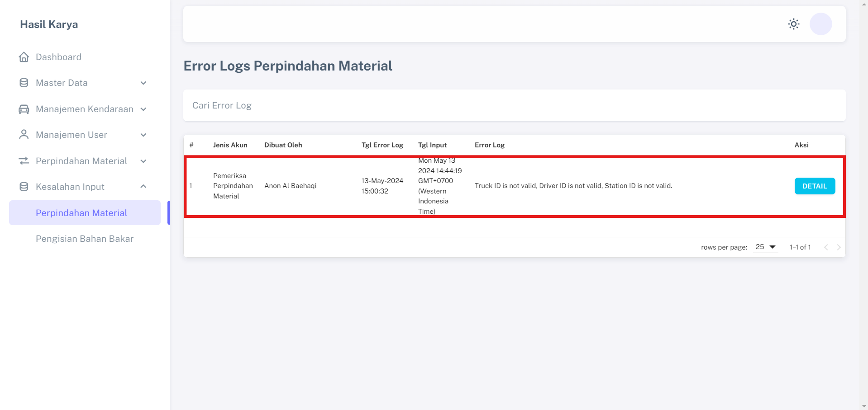Image resolution: width=868 pixels, height=410 pixels.
Task: Expand the Manajemen Kendaraan submenu
Action: tap(143, 109)
